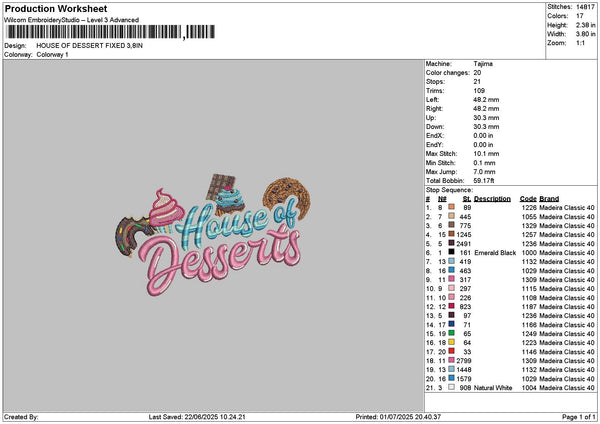Click the cookie in the embroidery design
This screenshot has width=600, height=424.
pos(287,197)
